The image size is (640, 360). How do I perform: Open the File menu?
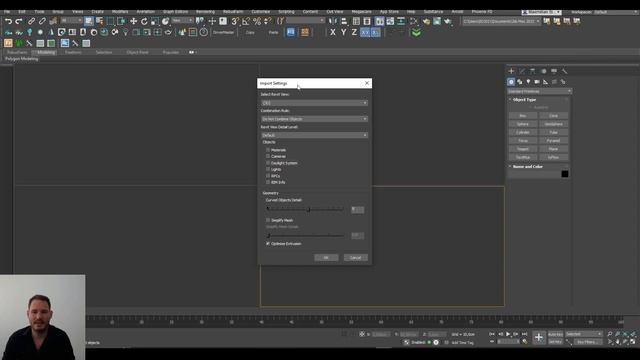pyautogui.click(x=7, y=12)
